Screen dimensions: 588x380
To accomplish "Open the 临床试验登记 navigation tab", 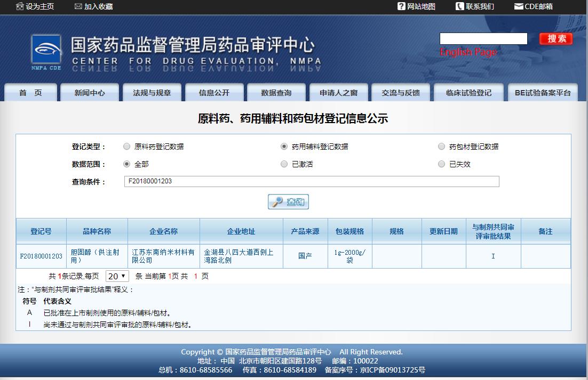I will coord(468,92).
